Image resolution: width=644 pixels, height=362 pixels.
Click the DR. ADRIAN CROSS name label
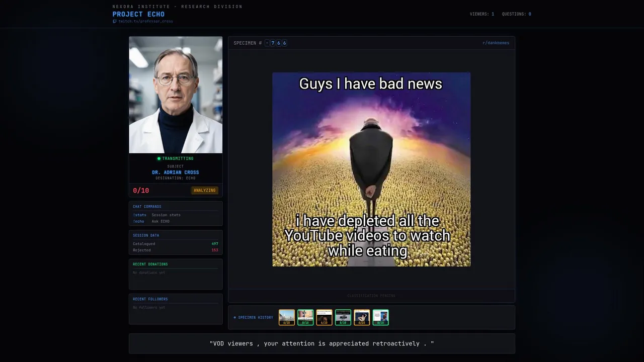pyautogui.click(x=176, y=172)
